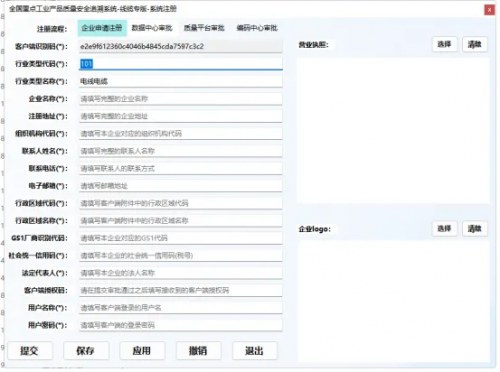The width and height of the screenshot is (500, 372).
Task: Click 清除 button for 企业logo
Action: pos(475,229)
